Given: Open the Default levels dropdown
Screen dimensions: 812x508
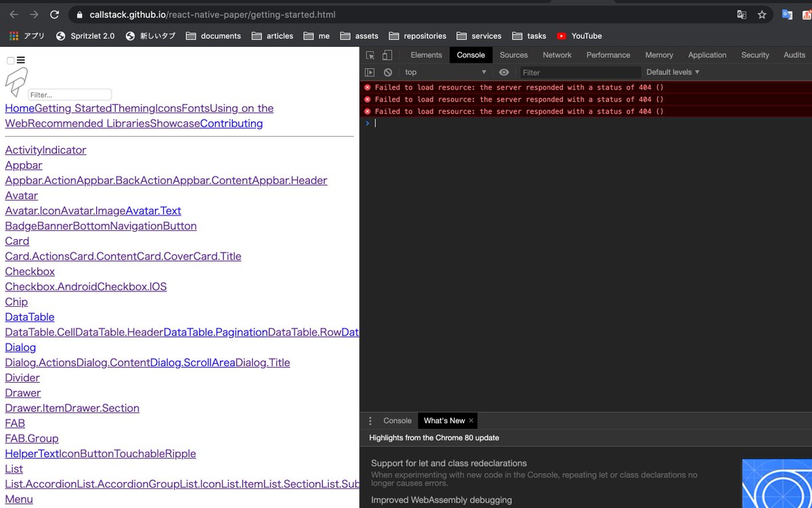Looking at the screenshot, I should point(673,72).
